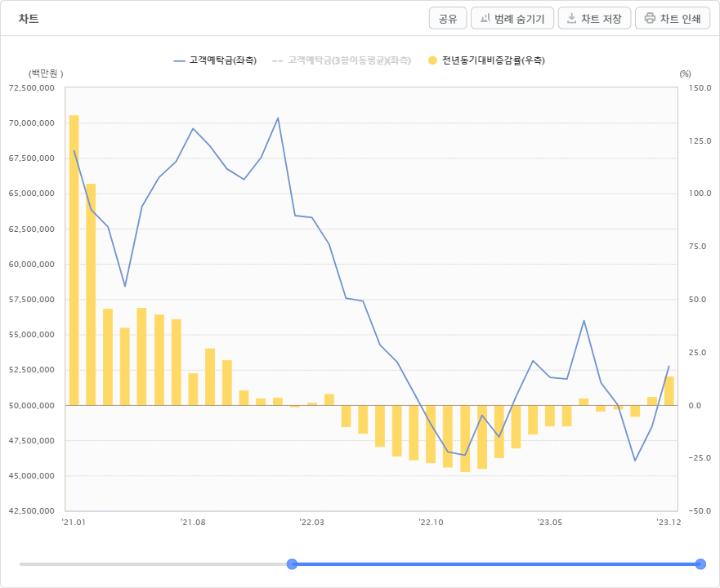Viewport: 720px width, 588px height.
Task: Click the '22.10 x-axis label
Action: tap(432, 523)
